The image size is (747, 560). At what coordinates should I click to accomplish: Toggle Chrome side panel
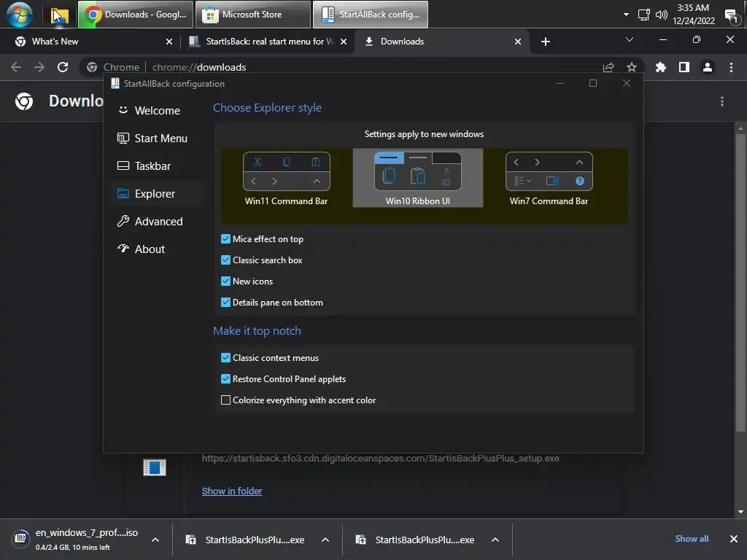coord(684,67)
